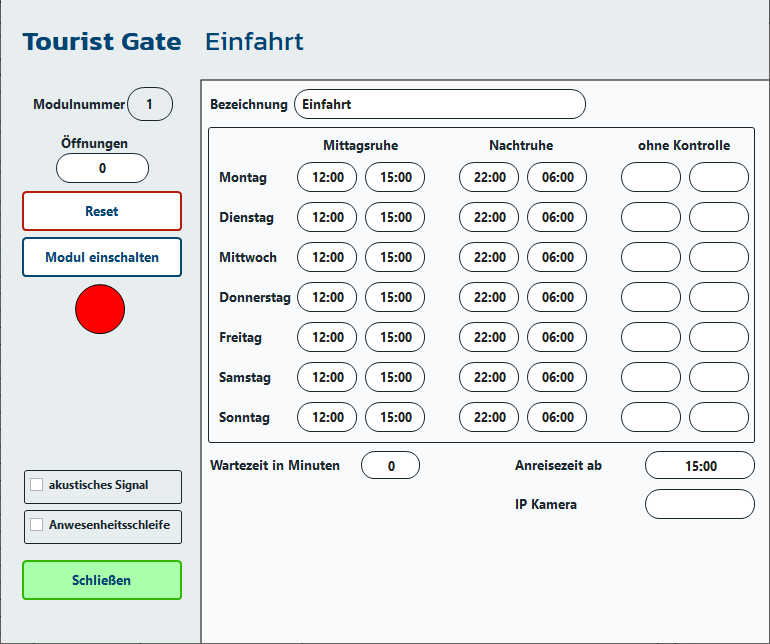Screen dimensions: 770x644
Task: Edit Dienstag Mittagsruhe start 12:00
Action: 327,217
